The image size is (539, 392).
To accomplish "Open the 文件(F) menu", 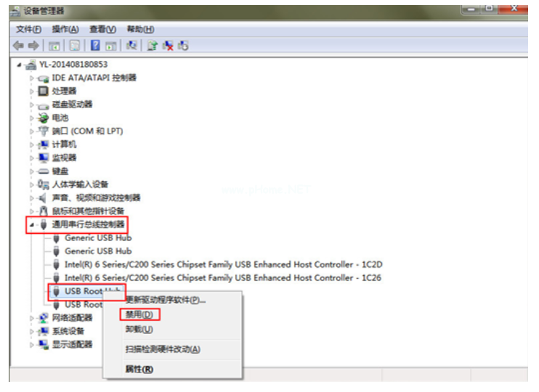I will [x=29, y=29].
